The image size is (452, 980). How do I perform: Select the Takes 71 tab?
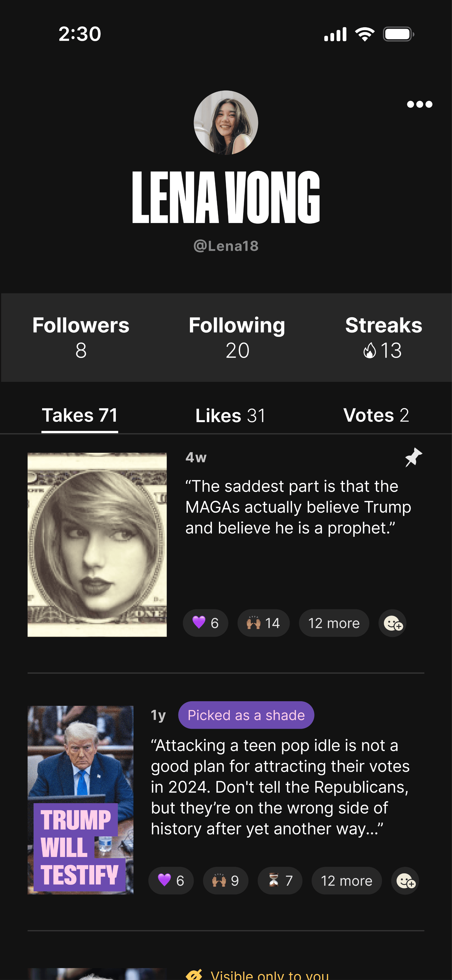pos(80,415)
